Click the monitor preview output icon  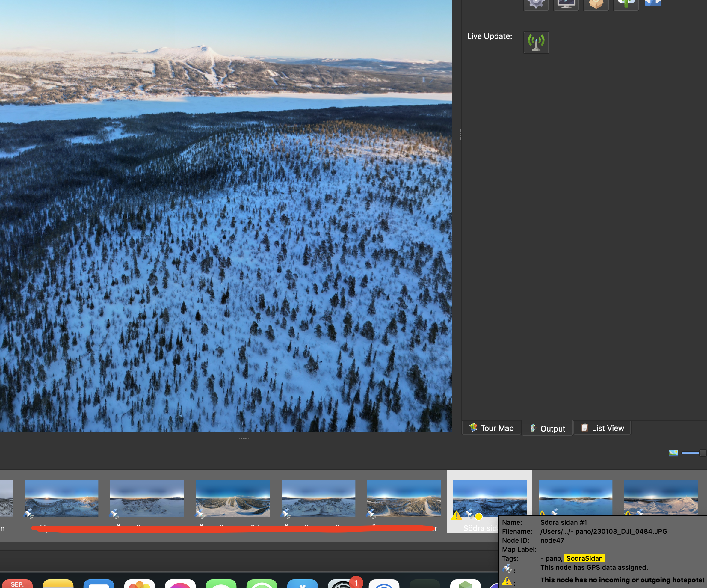pos(566,4)
